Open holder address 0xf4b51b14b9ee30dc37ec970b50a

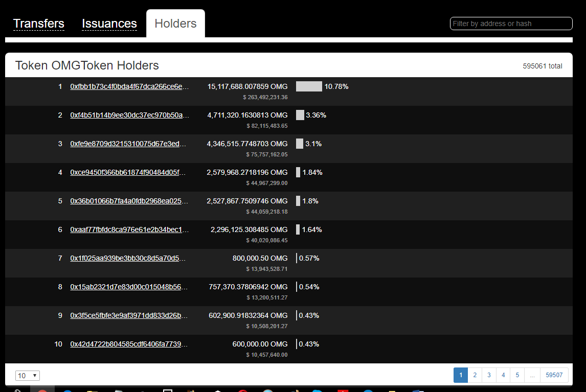pyautogui.click(x=129, y=115)
